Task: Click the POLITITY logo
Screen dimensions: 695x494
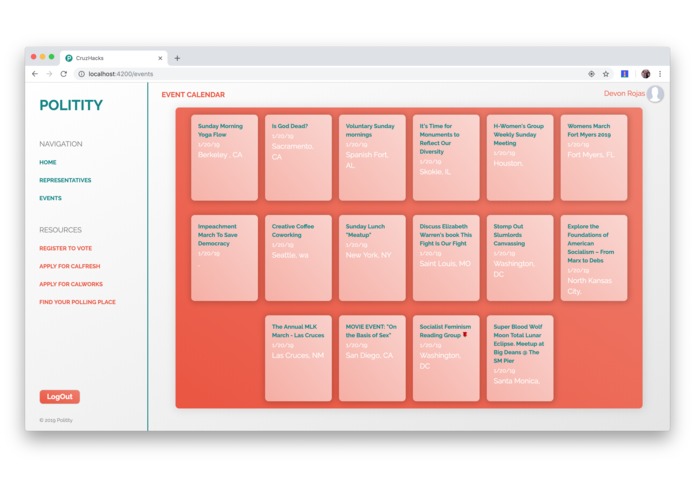Action: (71, 105)
